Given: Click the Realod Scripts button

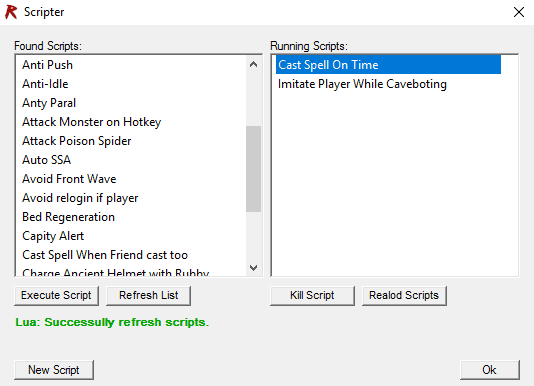Looking at the screenshot, I should (x=404, y=295).
